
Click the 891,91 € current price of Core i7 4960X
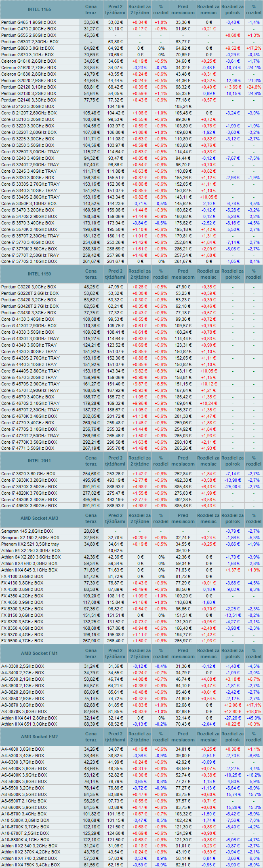click(91, 506)
